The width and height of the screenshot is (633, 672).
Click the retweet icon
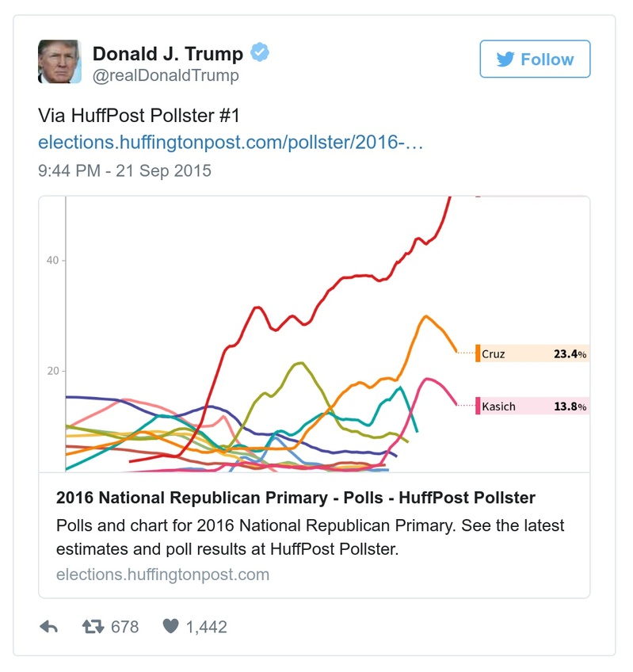coord(94,626)
